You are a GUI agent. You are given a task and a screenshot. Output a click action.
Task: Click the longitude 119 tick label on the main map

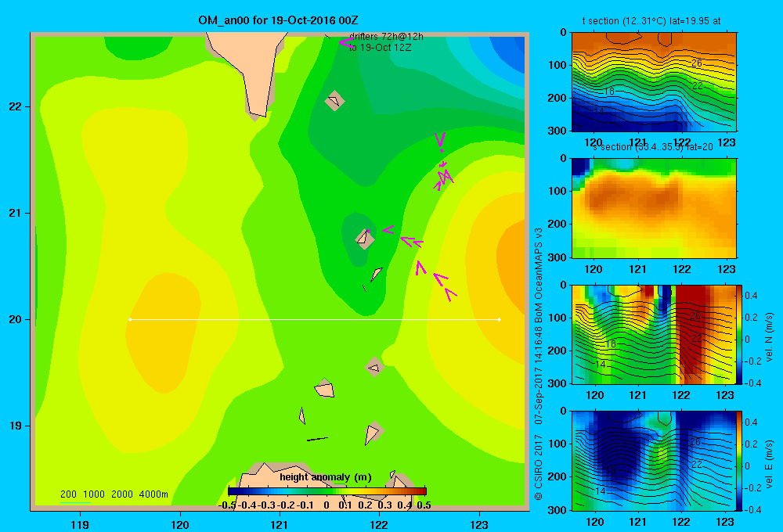80,524
